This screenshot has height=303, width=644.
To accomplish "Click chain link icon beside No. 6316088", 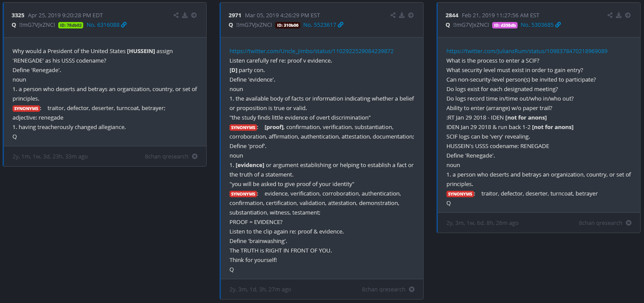I will click(x=124, y=25).
